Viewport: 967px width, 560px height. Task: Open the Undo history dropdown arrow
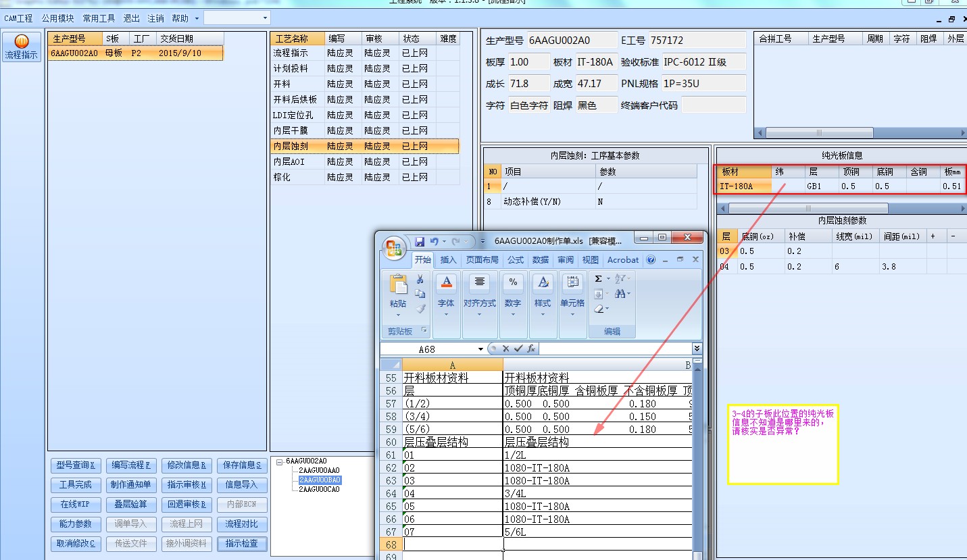click(444, 241)
